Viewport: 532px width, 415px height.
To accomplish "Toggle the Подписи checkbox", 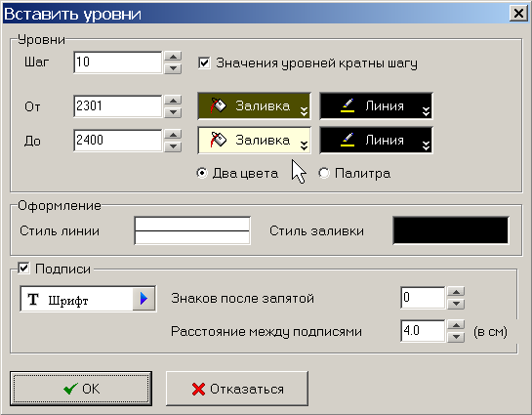I will 23,269.
